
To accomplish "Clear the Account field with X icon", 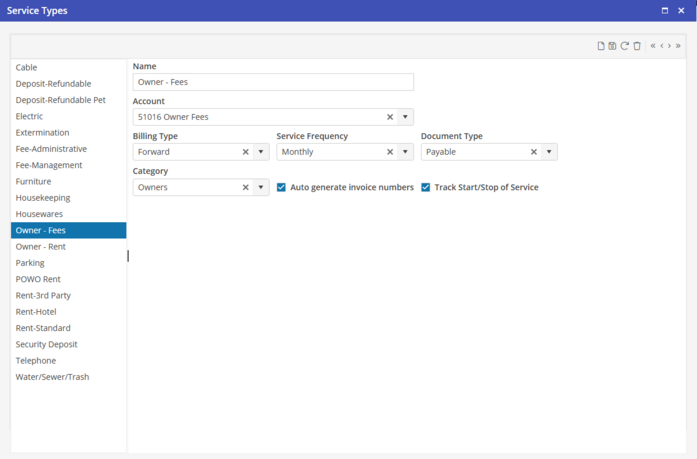I will point(390,117).
